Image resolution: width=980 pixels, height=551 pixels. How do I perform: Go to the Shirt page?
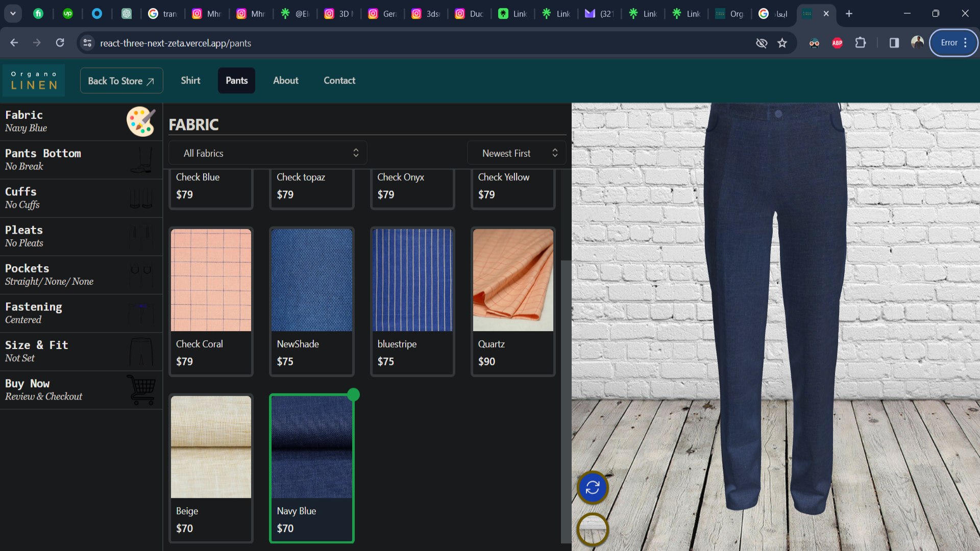tap(190, 81)
